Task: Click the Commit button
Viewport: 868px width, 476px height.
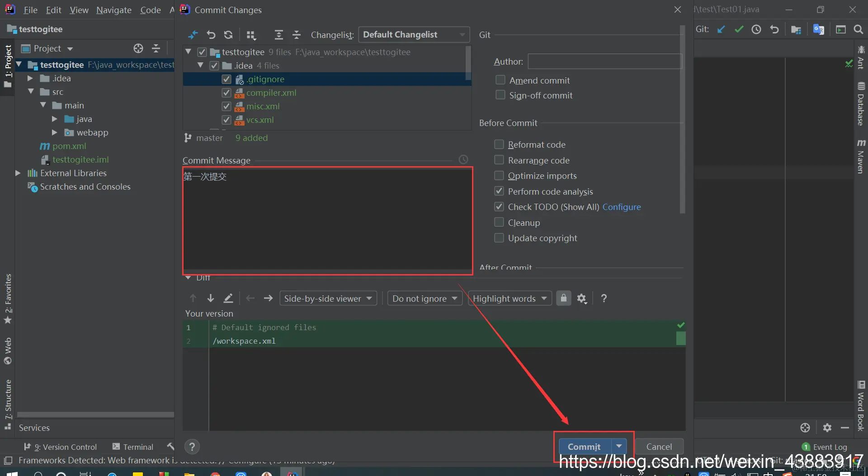Action: click(x=585, y=446)
